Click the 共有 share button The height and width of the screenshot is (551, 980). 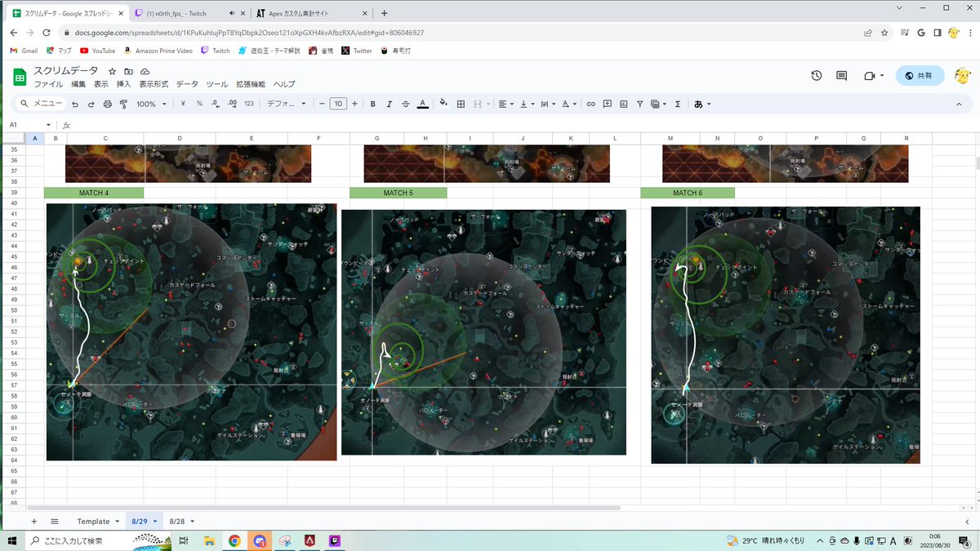[x=920, y=76]
